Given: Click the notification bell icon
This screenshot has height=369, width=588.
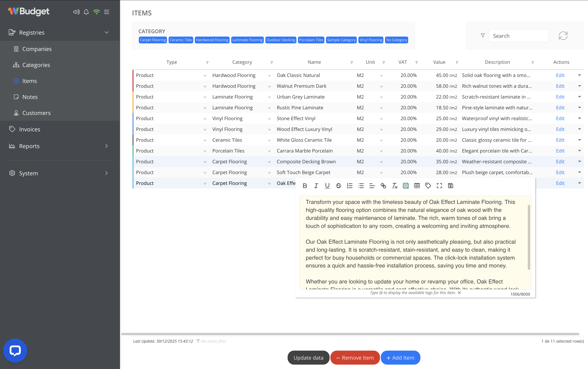Looking at the screenshot, I should click(86, 12).
